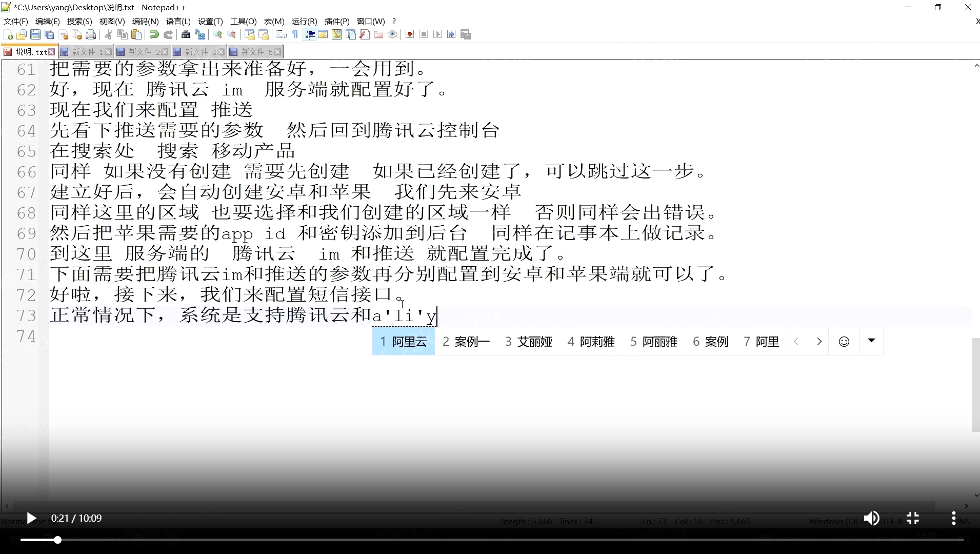The width and height of the screenshot is (980, 554).
Task: Click the Close file toolbar icon
Action: pyautogui.click(x=64, y=34)
